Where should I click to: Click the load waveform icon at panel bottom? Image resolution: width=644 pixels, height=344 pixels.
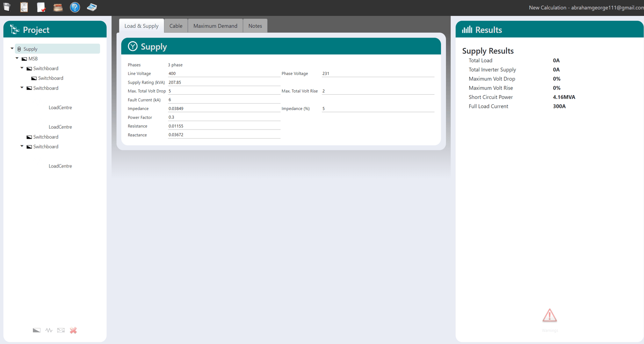pos(49,330)
